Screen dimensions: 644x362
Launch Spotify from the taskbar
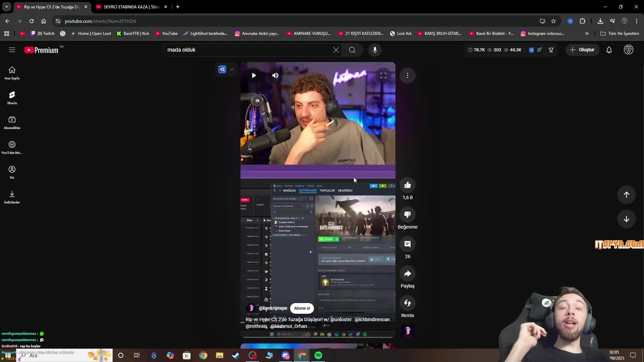318,355
